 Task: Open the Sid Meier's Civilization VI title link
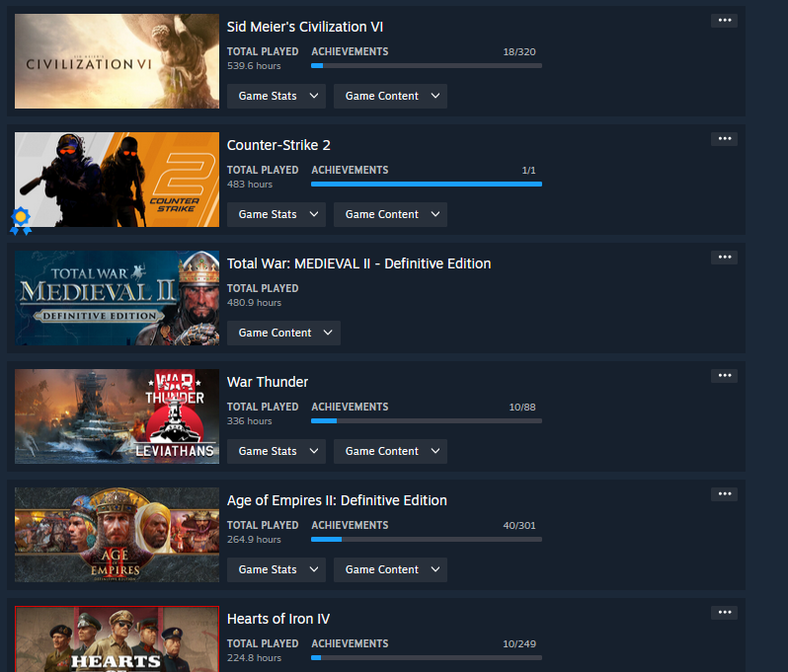click(305, 27)
